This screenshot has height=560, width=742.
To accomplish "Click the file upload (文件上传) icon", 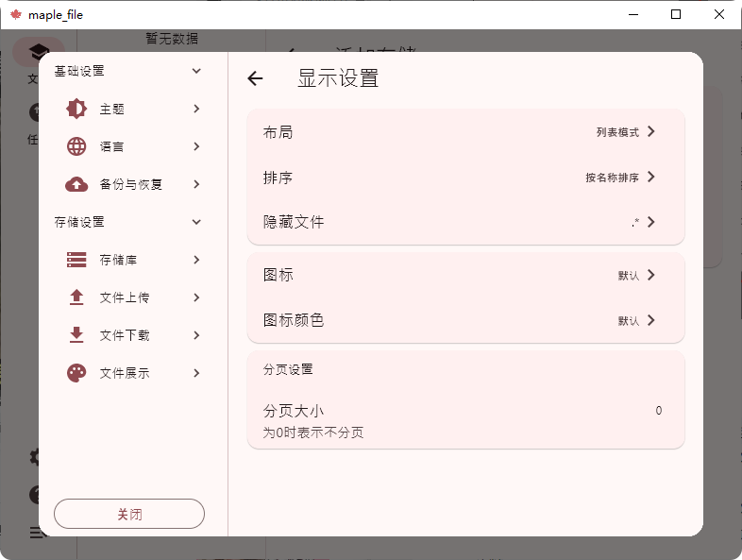I will (76, 297).
